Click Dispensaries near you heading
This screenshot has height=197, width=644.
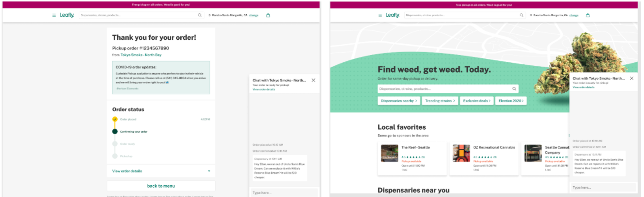[414, 190]
